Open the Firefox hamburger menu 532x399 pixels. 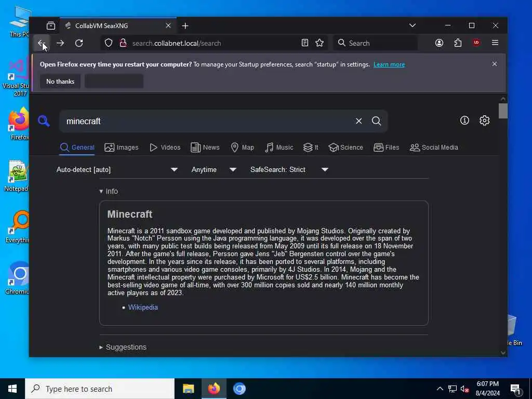pos(495,43)
